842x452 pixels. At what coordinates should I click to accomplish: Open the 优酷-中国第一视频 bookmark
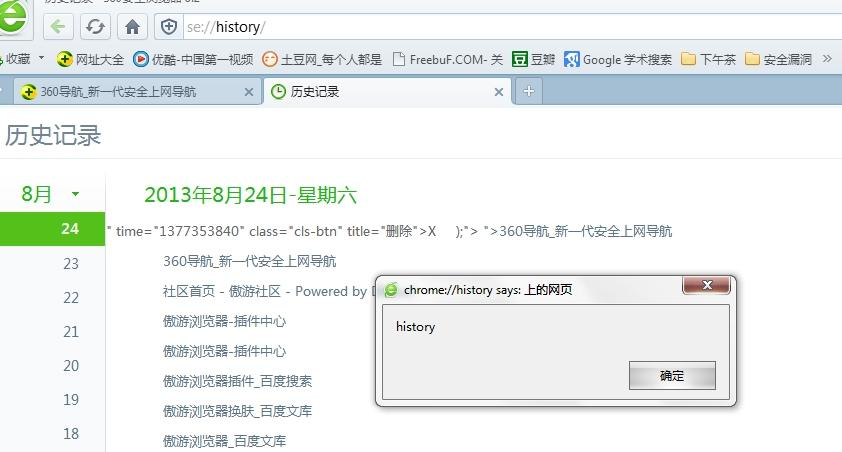(193, 59)
